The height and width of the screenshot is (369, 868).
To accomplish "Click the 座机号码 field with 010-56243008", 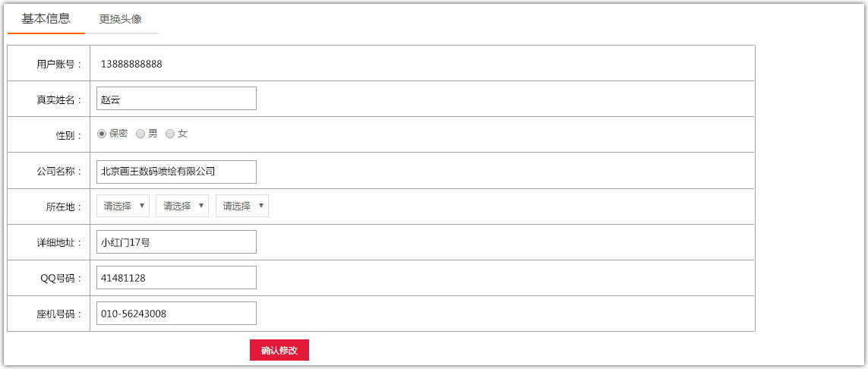I will pyautogui.click(x=176, y=314).
